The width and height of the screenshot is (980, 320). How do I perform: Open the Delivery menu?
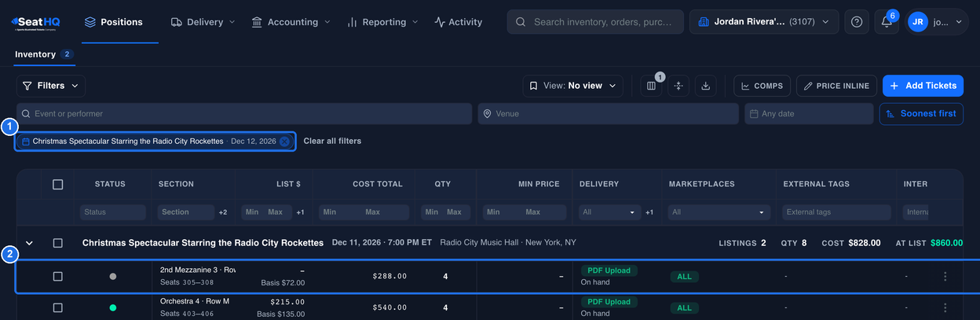[x=203, y=22]
